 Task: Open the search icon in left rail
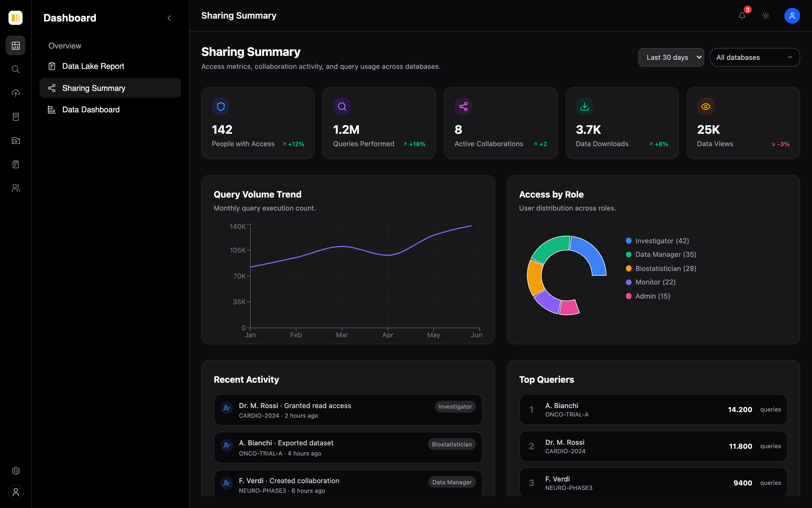pyautogui.click(x=16, y=69)
